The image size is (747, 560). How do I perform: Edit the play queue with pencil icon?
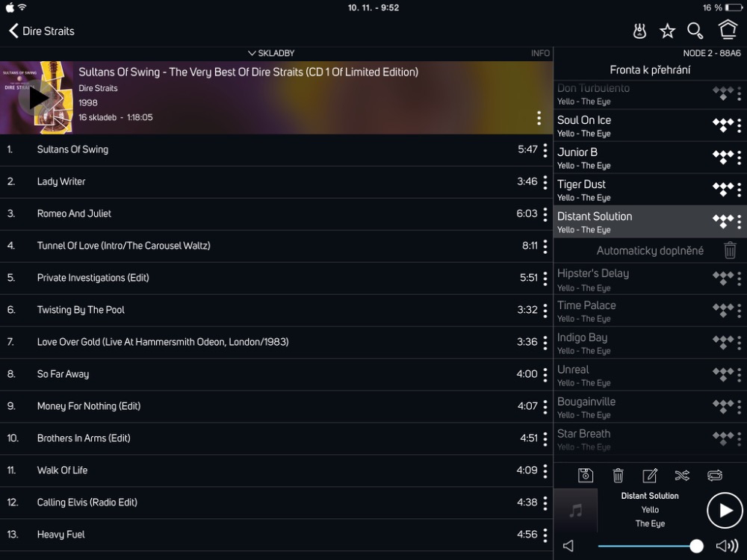click(650, 475)
